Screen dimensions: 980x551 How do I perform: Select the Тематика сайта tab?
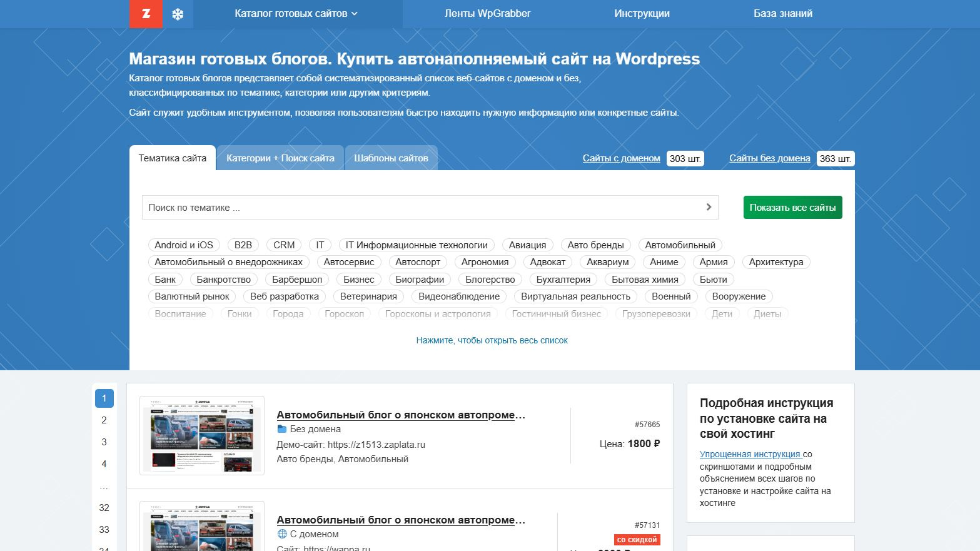173,158
